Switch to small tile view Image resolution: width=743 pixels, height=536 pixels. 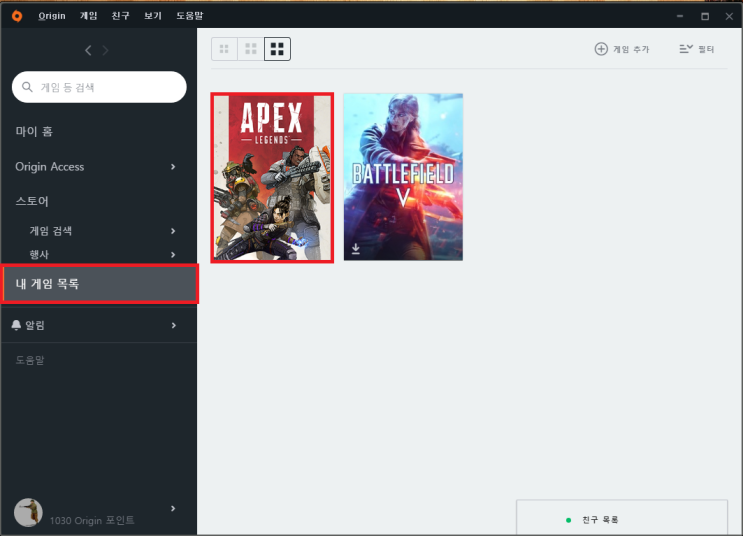(x=224, y=49)
